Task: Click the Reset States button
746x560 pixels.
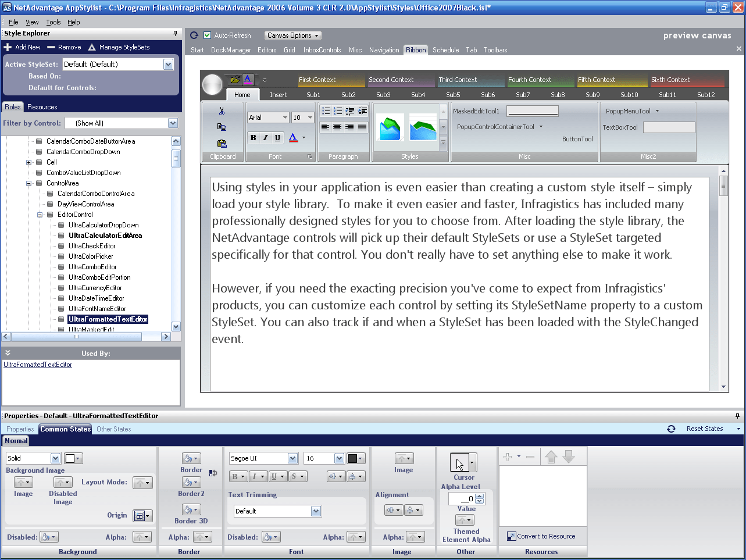Action: 704,429
